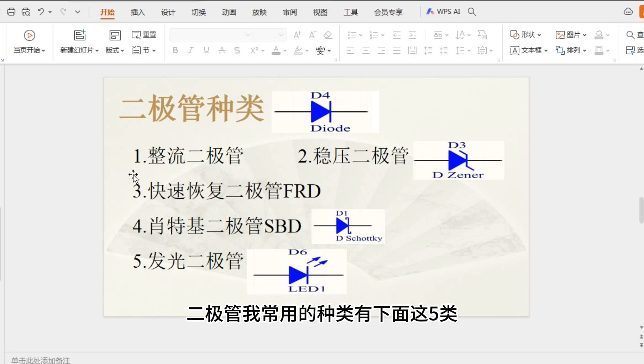The width and height of the screenshot is (644, 364).
Task: Switch to the 插入 tab
Action: point(138,12)
